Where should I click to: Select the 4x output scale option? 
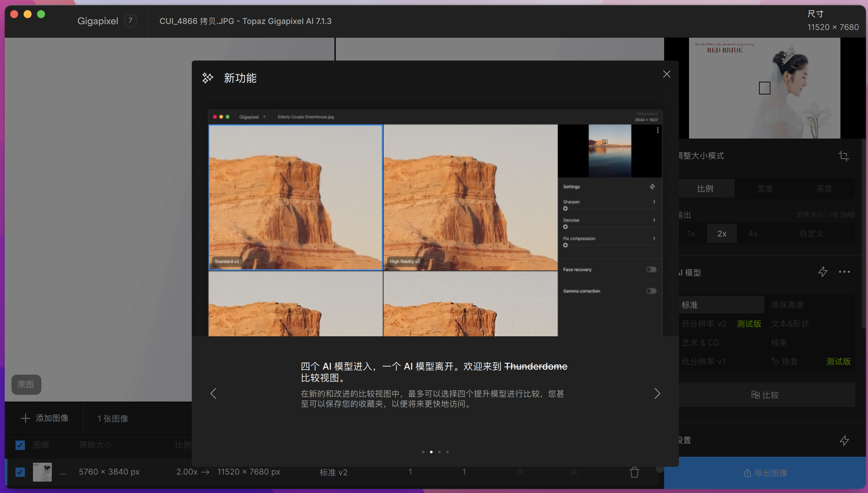click(x=753, y=234)
